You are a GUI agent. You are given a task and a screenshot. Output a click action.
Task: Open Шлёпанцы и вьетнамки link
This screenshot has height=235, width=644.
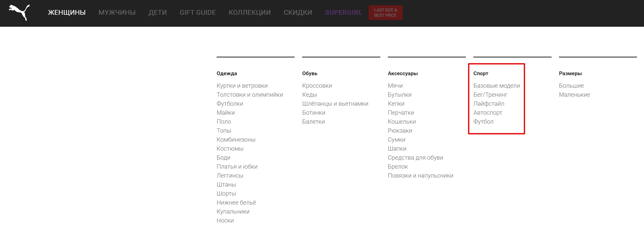(335, 104)
